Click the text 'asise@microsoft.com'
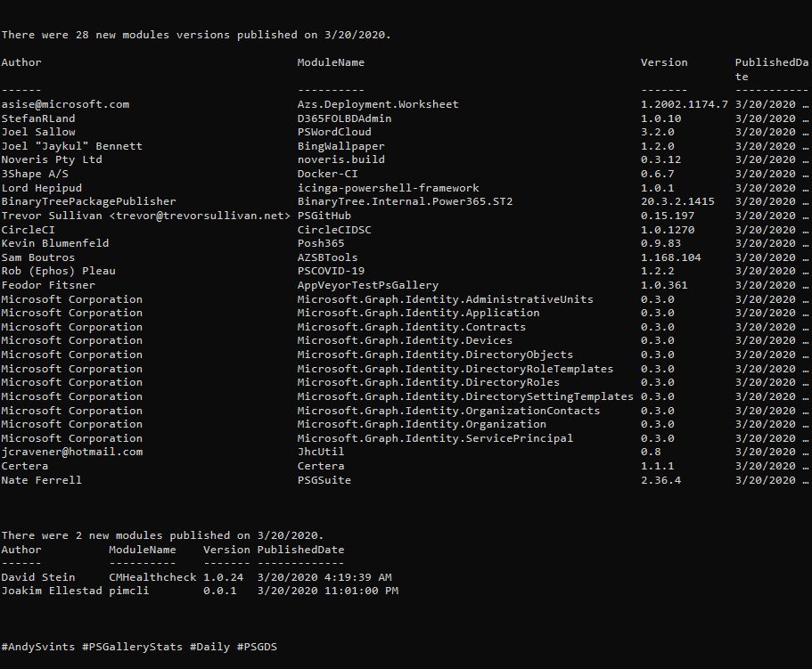The image size is (812, 669). pyautogui.click(x=65, y=104)
